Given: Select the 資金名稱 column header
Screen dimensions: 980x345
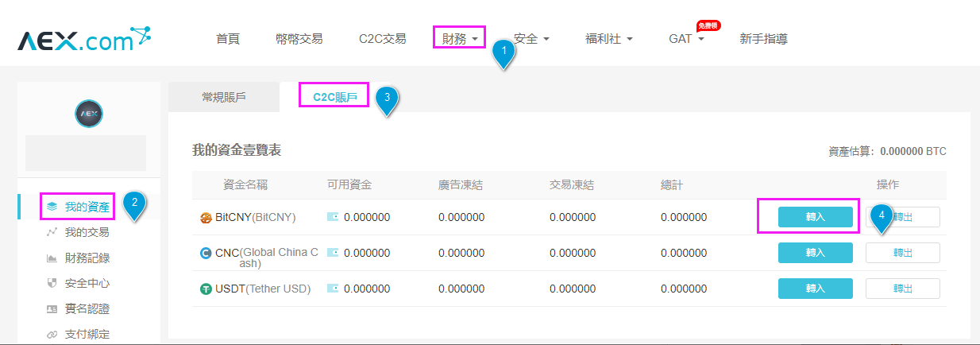Looking at the screenshot, I should click(x=245, y=184).
